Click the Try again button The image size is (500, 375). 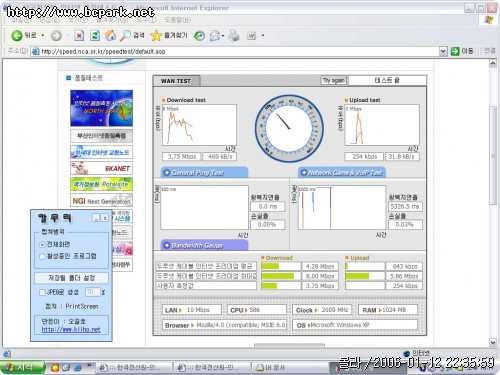click(x=334, y=80)
